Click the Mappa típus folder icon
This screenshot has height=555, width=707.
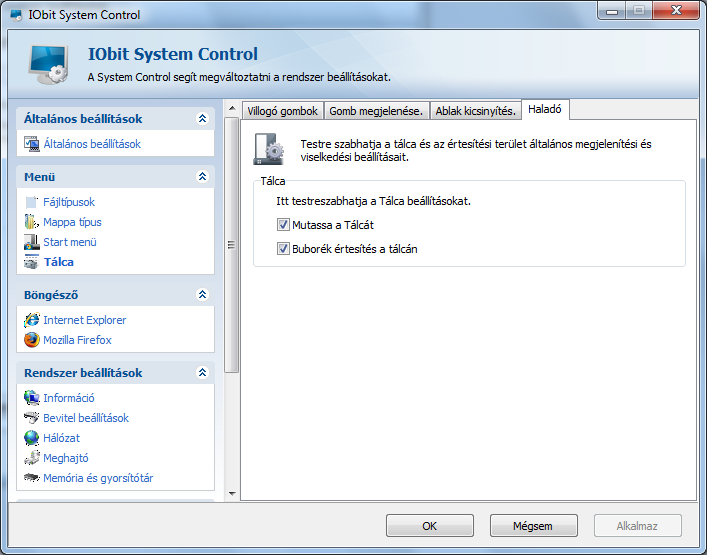32,222
